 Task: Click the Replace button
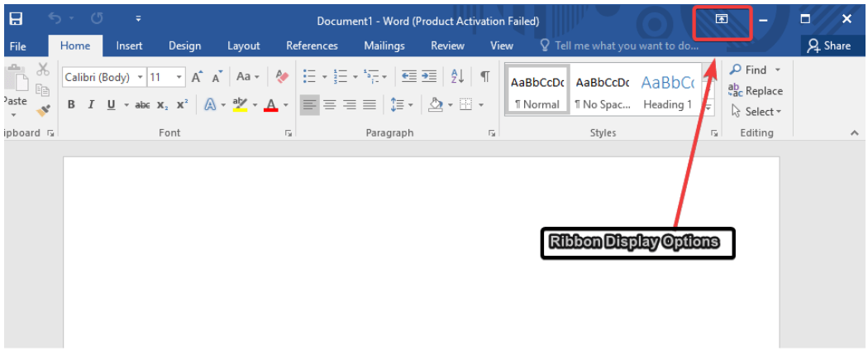756,90
